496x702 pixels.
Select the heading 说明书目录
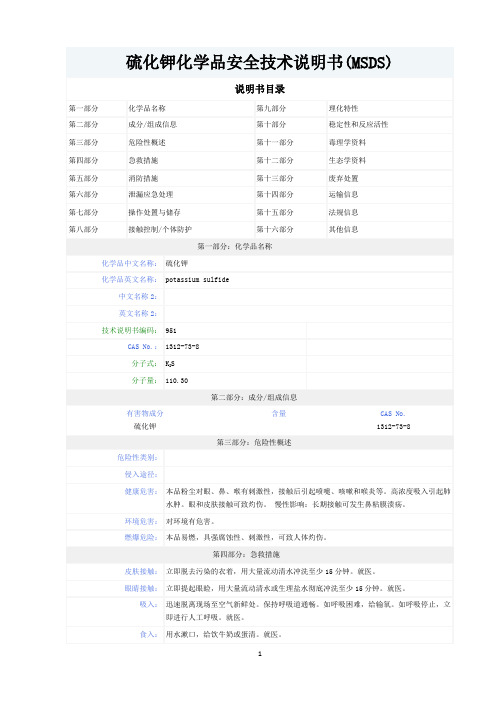(260, 89)
